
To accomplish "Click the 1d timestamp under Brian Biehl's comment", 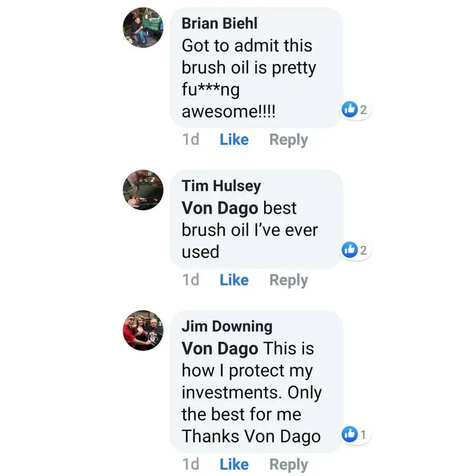I will pos(191,139).
